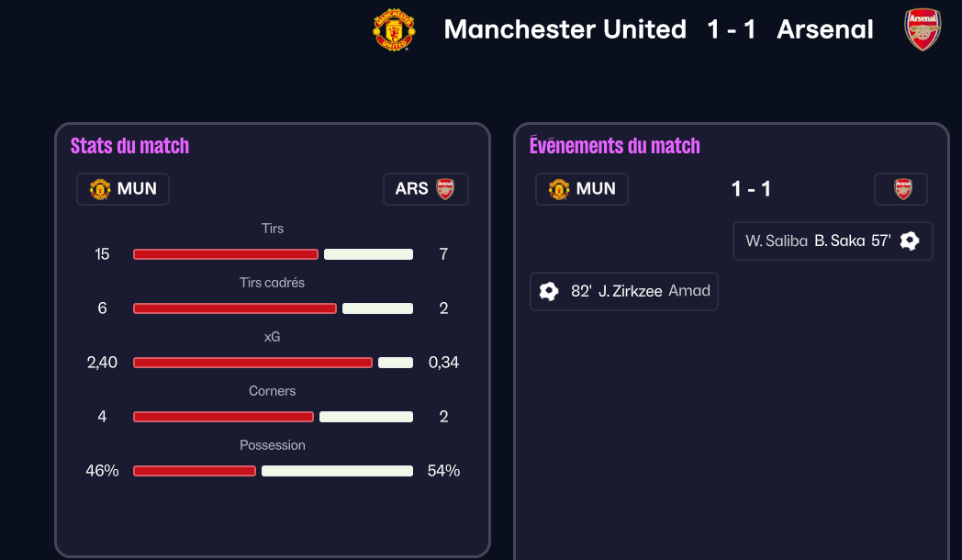962x560 pixels.
Task: Click W. Saliba assist name
Action: coord(777,241)
